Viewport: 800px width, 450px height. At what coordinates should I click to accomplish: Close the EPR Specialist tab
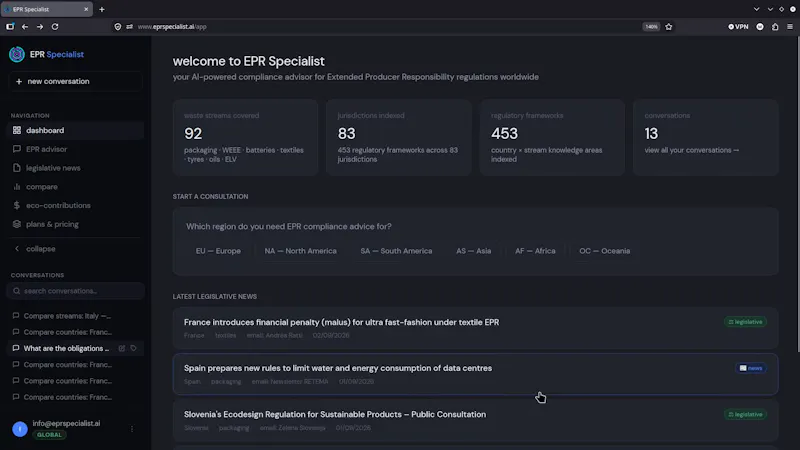coord(86,9)
